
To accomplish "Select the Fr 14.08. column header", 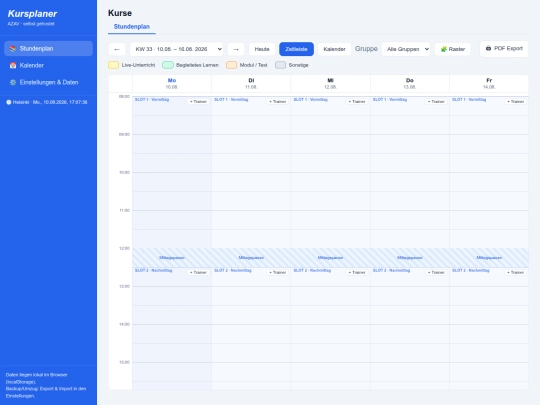I will coord(489,83).
